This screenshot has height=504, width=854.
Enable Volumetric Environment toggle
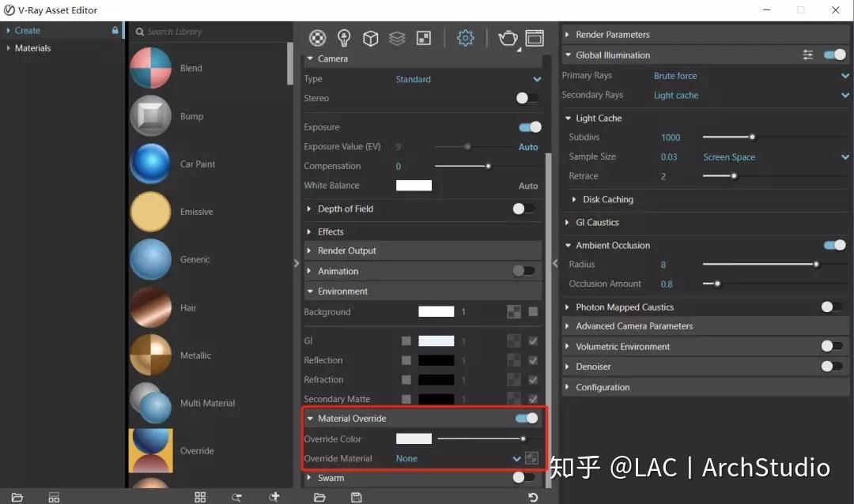click(832, 346)
